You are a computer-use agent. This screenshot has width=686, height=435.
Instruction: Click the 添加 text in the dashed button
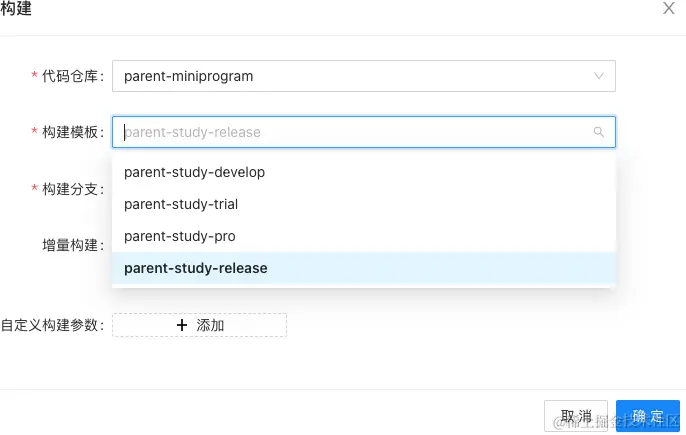click(x=210, y=325)
